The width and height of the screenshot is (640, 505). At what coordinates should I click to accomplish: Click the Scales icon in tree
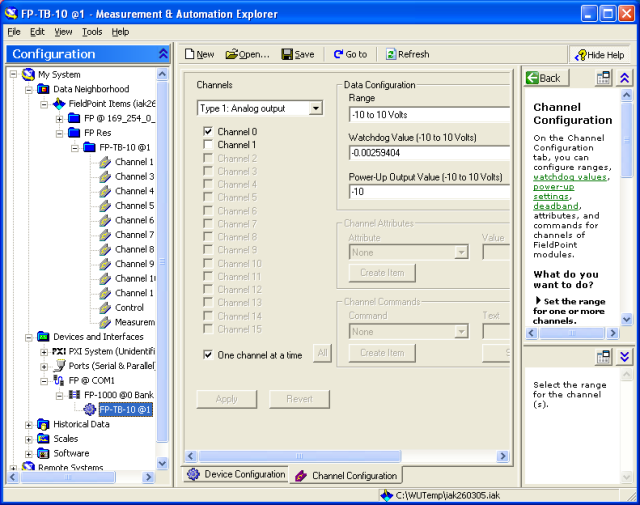43,439
